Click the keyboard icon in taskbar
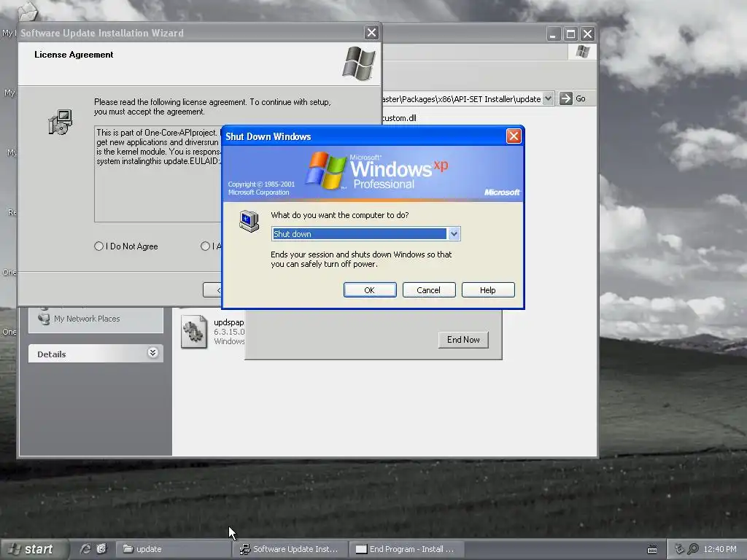Image resolution: width=747 pixels, height=560 pixels. tap(652, 550)
